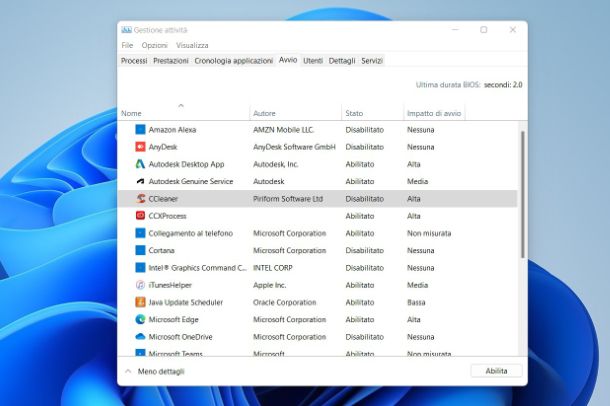Image resolution: width=610 pixels, height=406 pixels.
Task: Switch to the Prestazioni tab
Action: pyautogui.click(x=171, y=61)
